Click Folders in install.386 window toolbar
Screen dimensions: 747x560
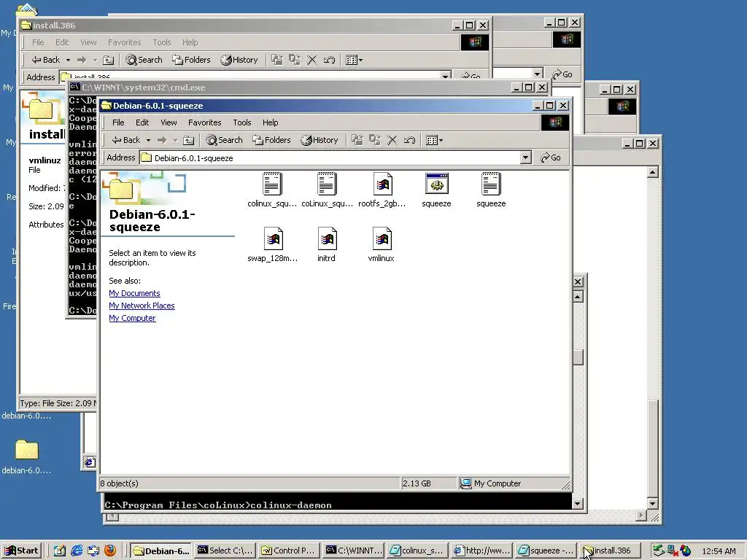(191, 60)
